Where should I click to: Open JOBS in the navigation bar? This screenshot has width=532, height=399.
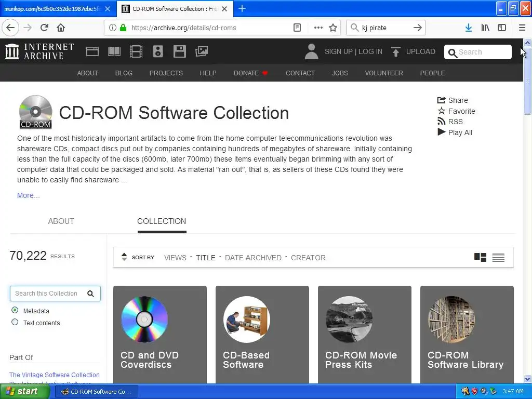point(340,73)
